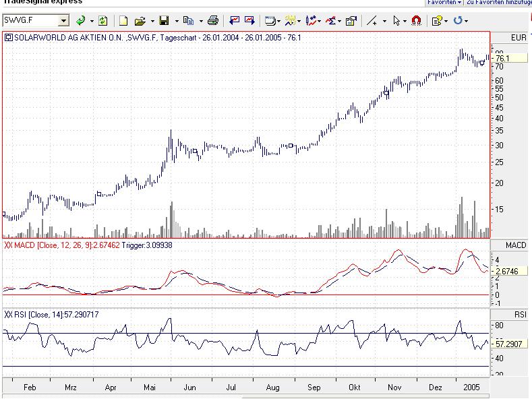Expand the candlestick chart type dropdown arrow

click(x=320, y=21)
